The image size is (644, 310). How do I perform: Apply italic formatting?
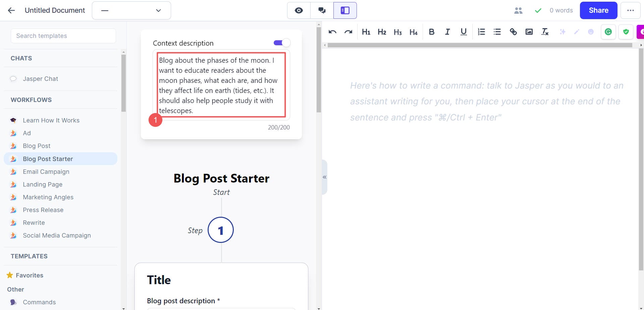[447, 32]
